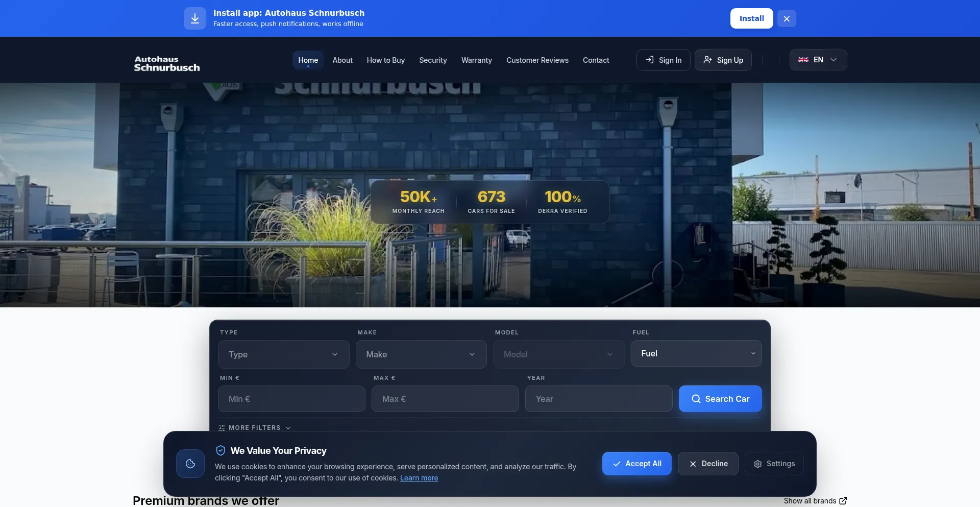Decline cookies
This screenshot has width=980, height=507.
pyautogui.click(x=708, y=464)
